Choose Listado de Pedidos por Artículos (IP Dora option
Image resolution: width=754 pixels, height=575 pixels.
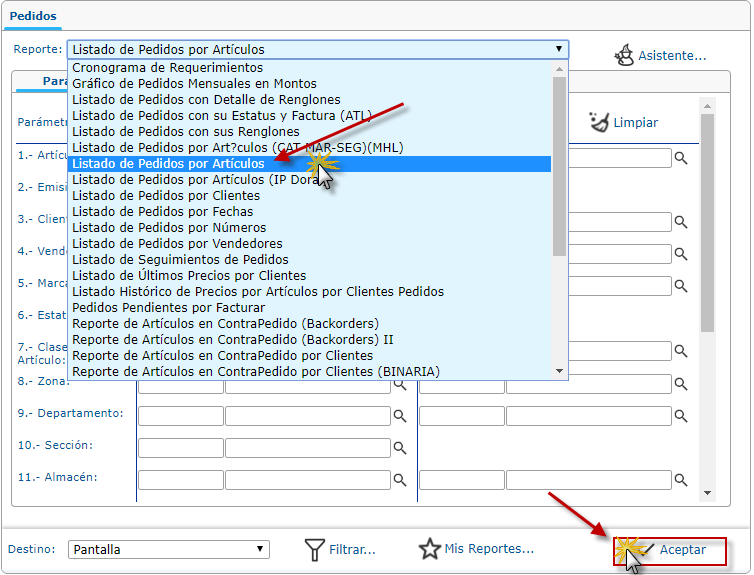[x=310, y=180]
